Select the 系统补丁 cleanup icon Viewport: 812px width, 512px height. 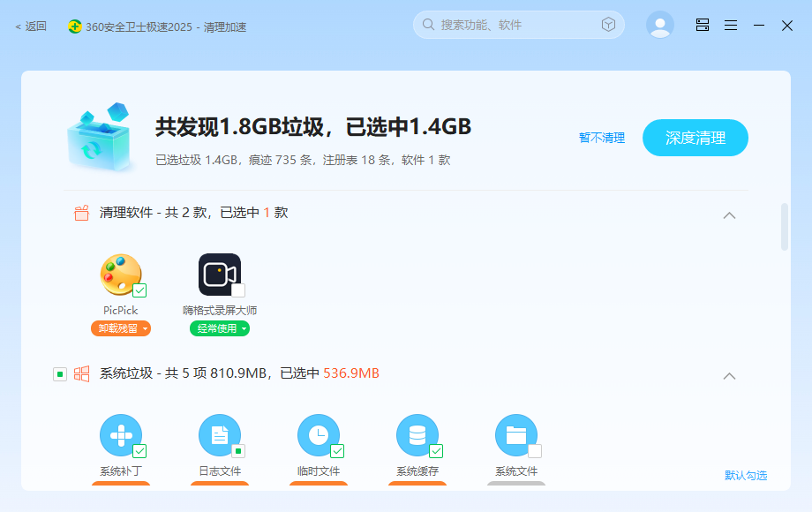[x=121, y=434]
